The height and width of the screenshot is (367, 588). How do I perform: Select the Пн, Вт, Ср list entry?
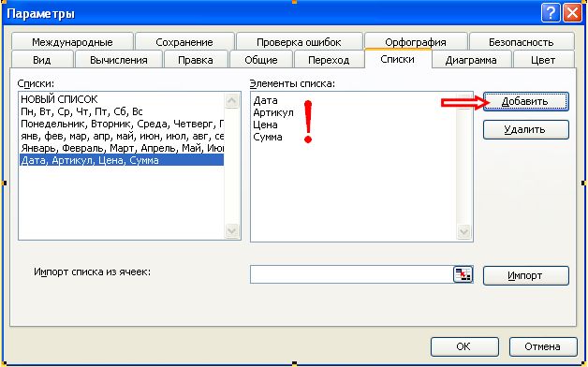click(122, 111)
